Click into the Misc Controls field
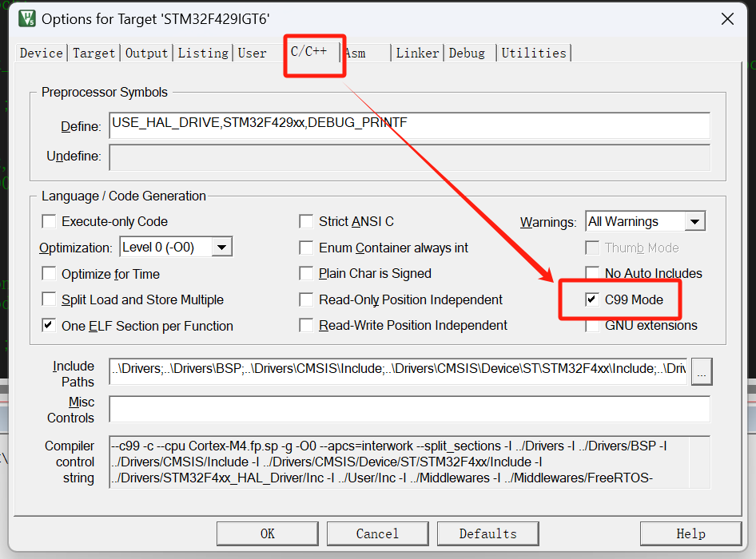This screenshot has width=756, height=559. click(x=408, y=410)
